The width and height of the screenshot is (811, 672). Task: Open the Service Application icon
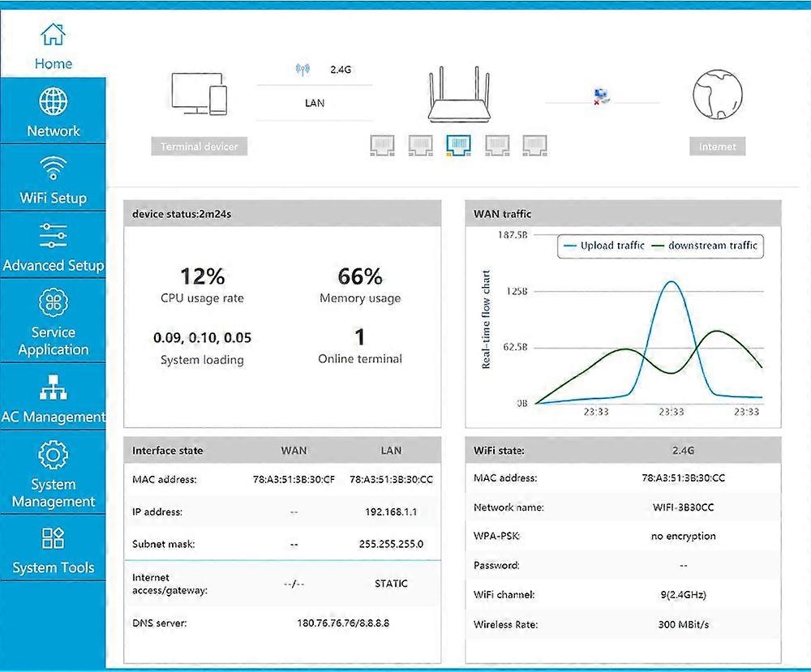click(x=54, y=302)
